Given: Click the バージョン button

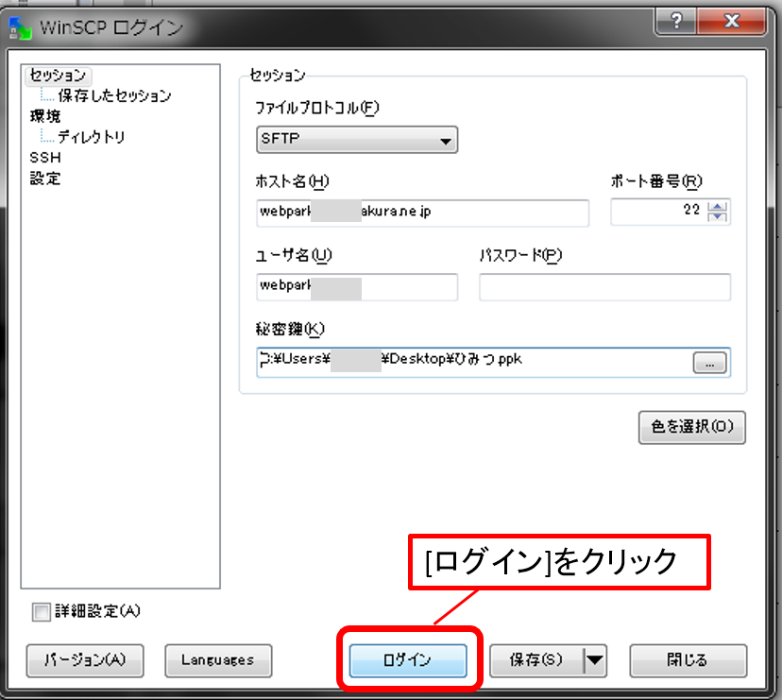Looking at the screenshot, I should point(85,660).
